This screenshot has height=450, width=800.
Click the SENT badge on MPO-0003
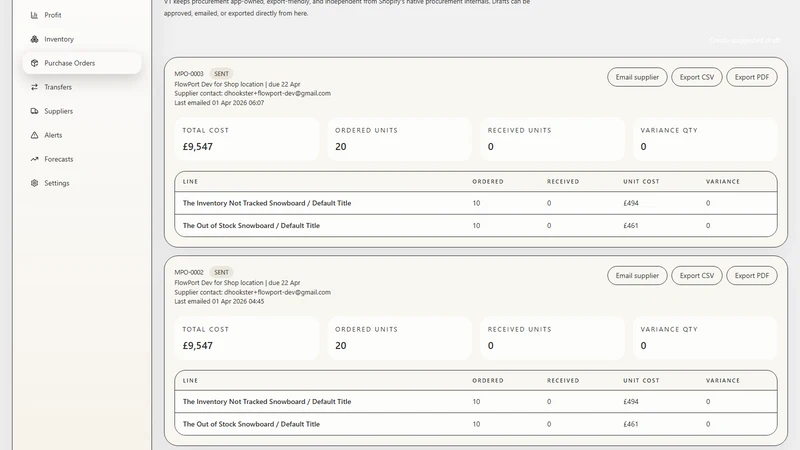click(221, 73)
